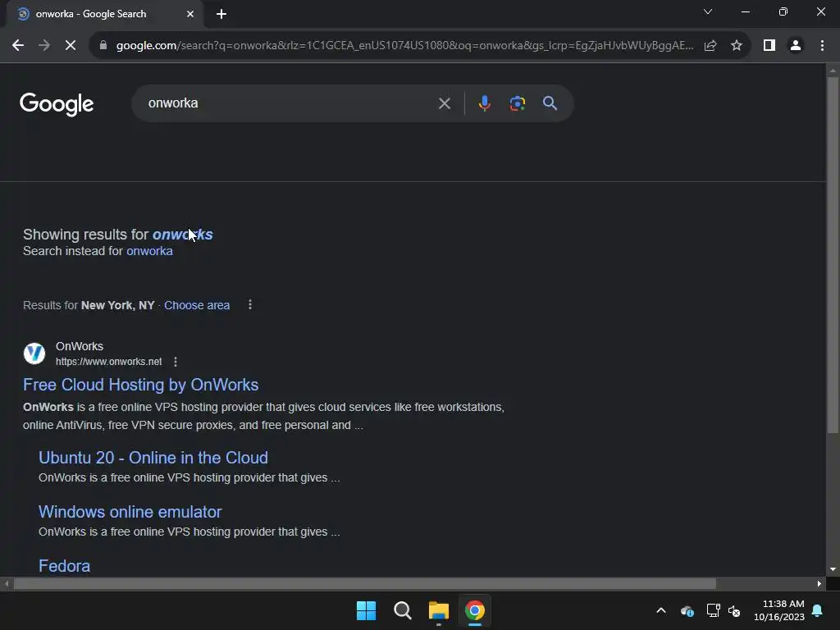Open File Explorer from taskbar

coord(438,610)
